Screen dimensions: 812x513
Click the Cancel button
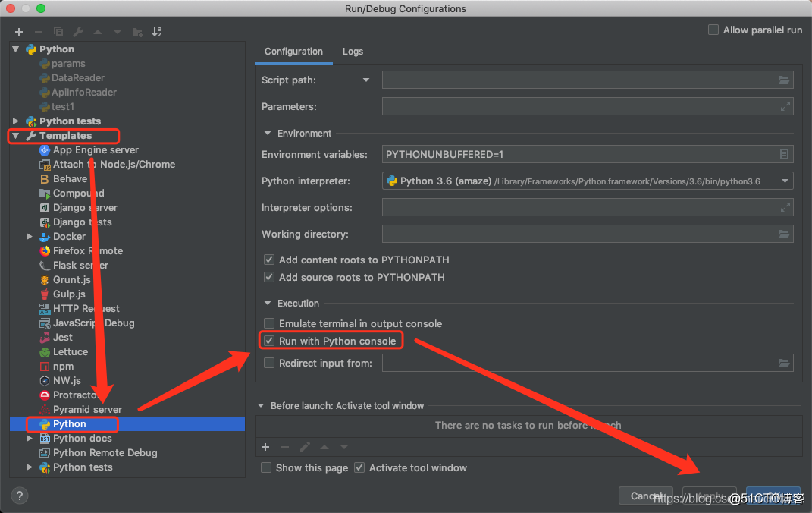coord(645,496)
